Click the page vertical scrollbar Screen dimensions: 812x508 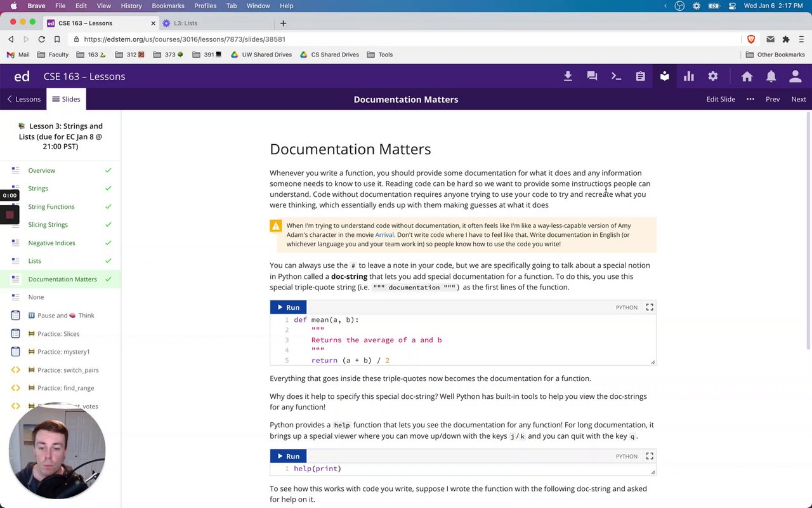808,231
